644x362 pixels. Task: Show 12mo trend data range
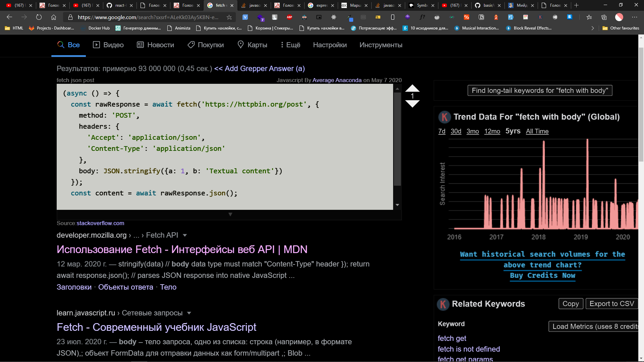492,131
